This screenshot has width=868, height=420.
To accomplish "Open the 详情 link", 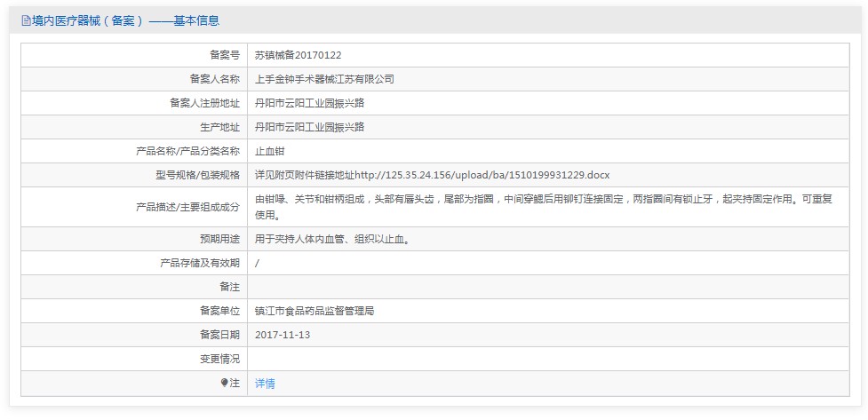I will pyautogui.click(x=265, y=384).
